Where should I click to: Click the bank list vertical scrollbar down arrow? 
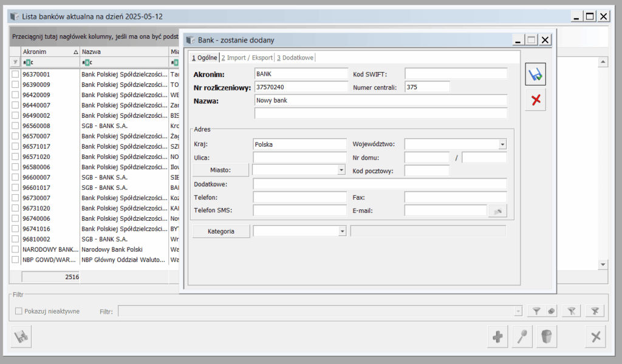(603, 265)
